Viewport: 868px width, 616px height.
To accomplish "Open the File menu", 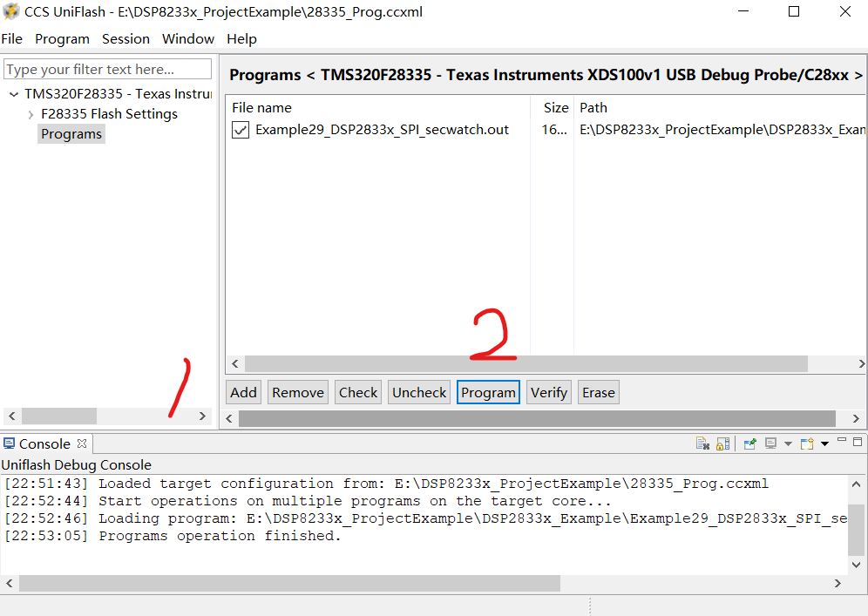I will tap(11, 38).
